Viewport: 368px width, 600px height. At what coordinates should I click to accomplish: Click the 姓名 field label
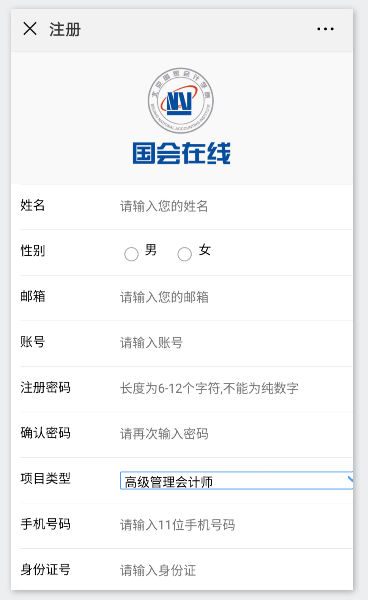pyautogui.click(x=33, y=205)
